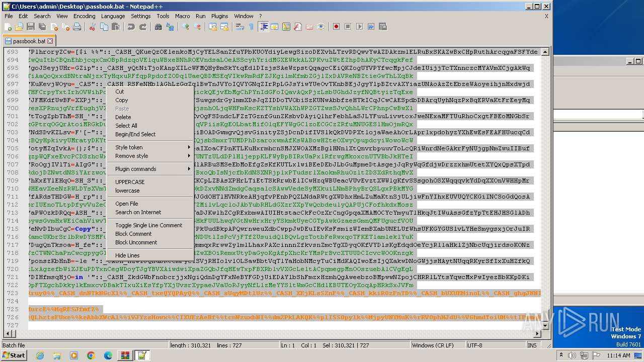Toggle Show All Characters pilcrow icon

(x=251, y=27)
